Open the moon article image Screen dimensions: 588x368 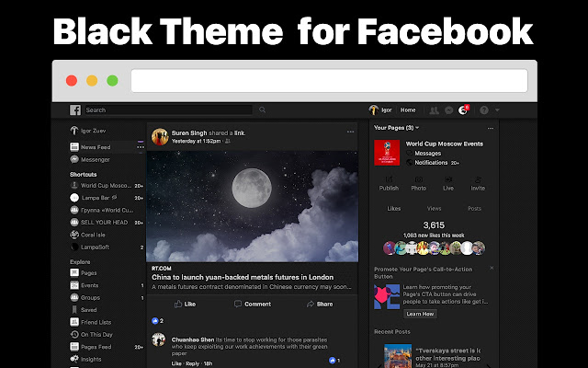pyautogui.click(x=252, y=206)
